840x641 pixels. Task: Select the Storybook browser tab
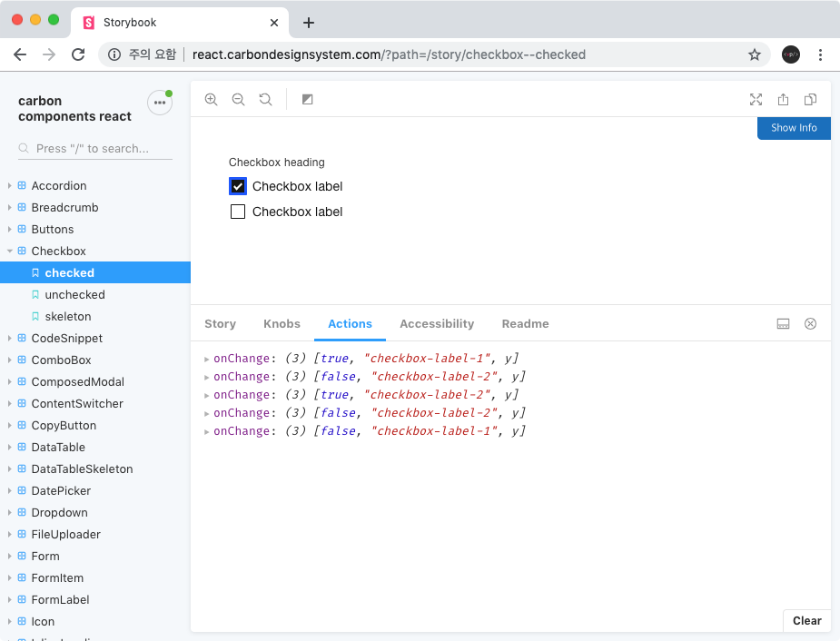pyautogui.click(x=180, y=23)
